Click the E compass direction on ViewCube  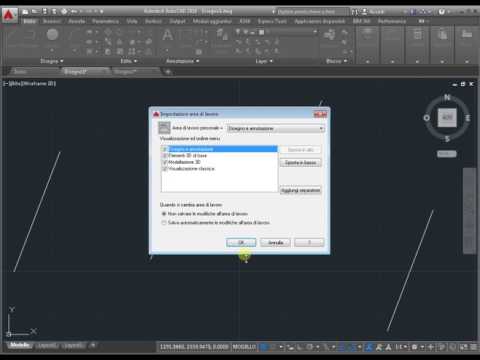(x=468, y=118)
